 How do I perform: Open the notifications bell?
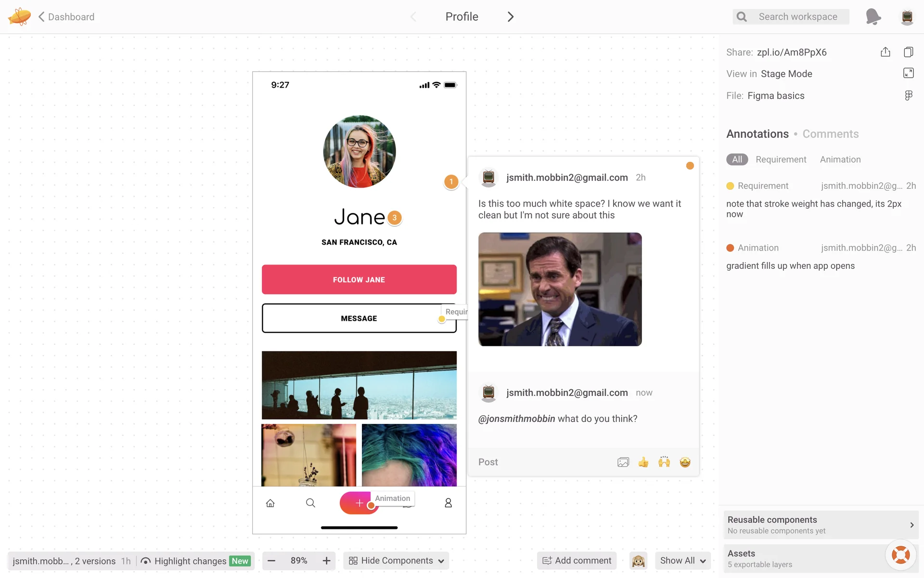click(873, 16)
